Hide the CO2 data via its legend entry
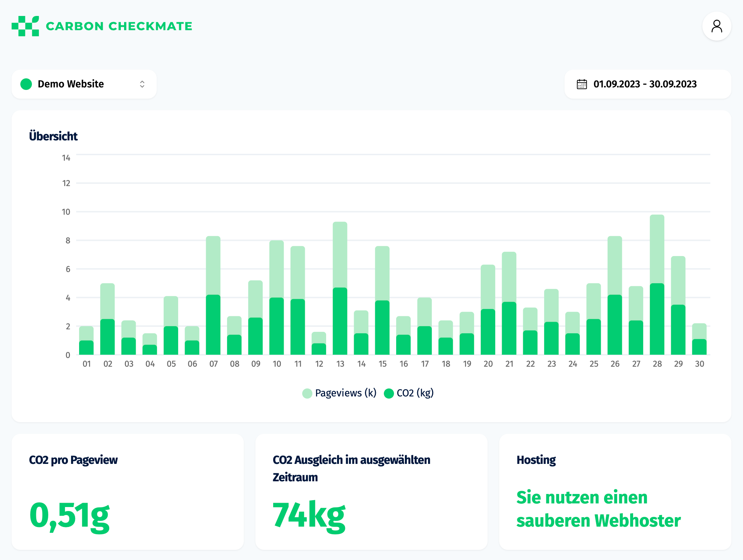The height and width of the screenshot is (560, 743). point(408,393)
